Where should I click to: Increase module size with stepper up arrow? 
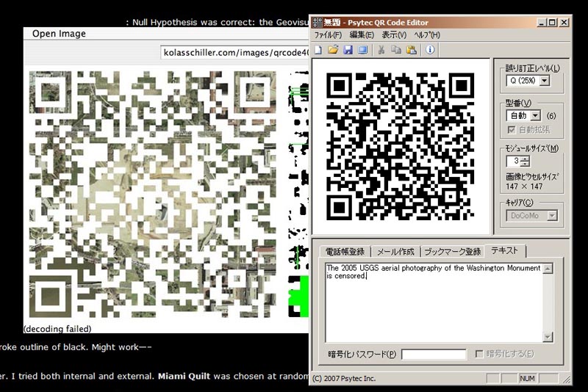click(525, 159)
